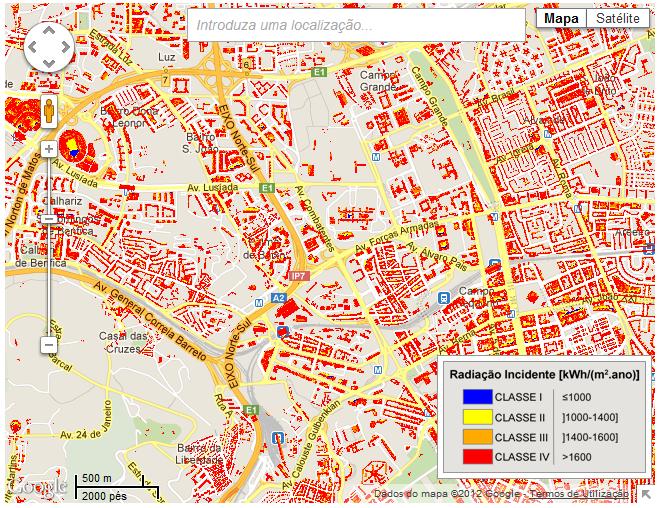Click the 'CLASSE III' legend label
The height and width of the screenshot is (508, 661).
[x=521, y=438]
